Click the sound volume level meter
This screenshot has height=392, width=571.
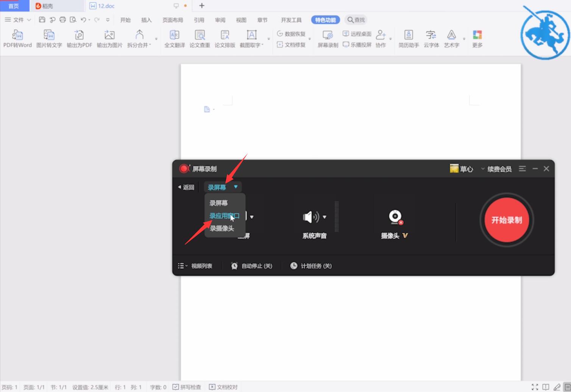(x=337, y=217)
